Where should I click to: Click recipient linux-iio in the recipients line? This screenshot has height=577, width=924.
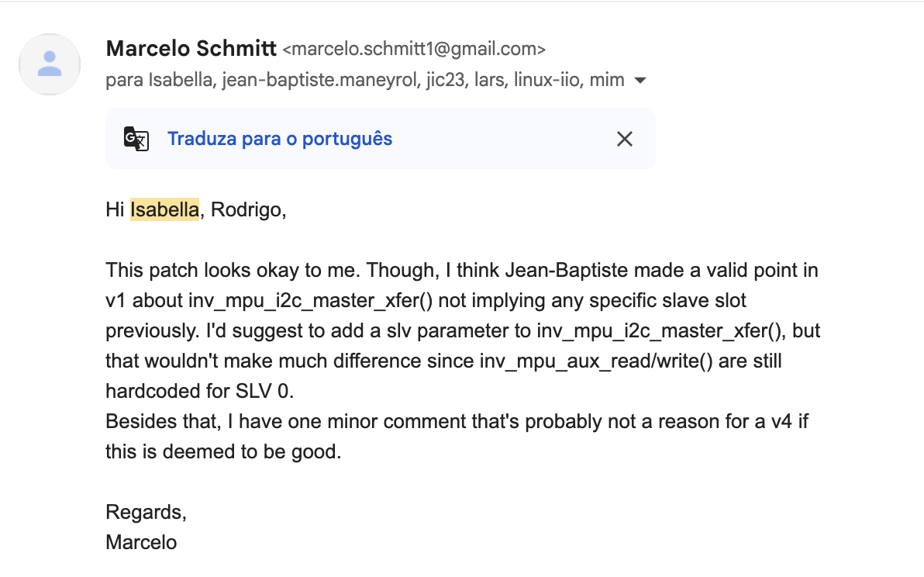click(548, 80)
